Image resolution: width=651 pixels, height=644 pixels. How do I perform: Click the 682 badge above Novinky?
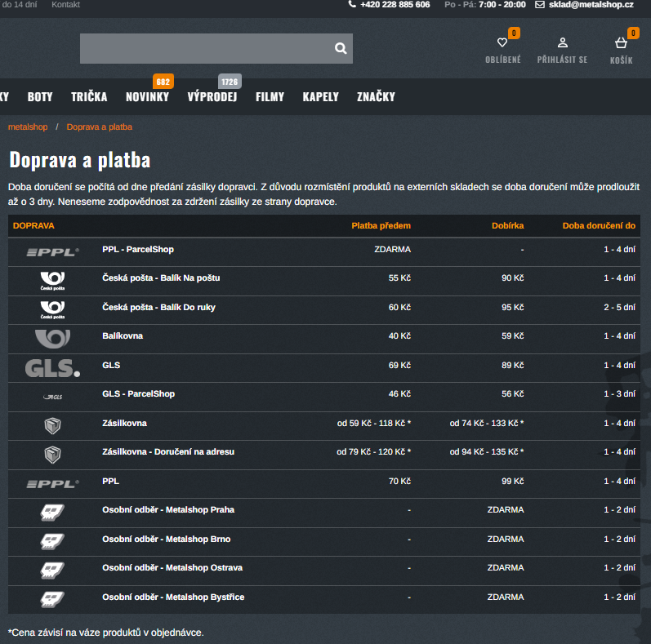pyautogui.click(x=163, y=82)
